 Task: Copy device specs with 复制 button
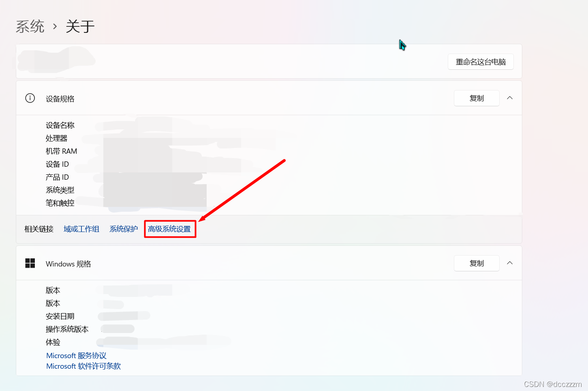[x=477, y=98]
